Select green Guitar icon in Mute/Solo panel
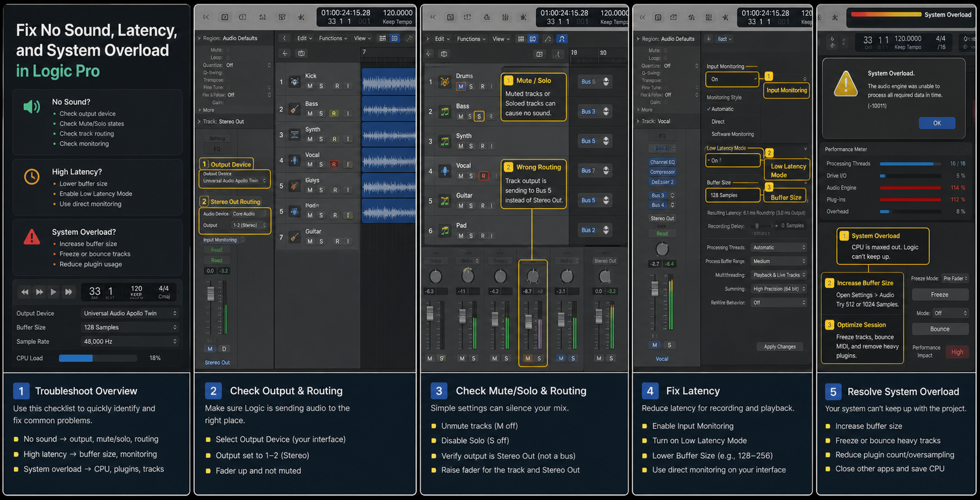 (x=445, y=201)
